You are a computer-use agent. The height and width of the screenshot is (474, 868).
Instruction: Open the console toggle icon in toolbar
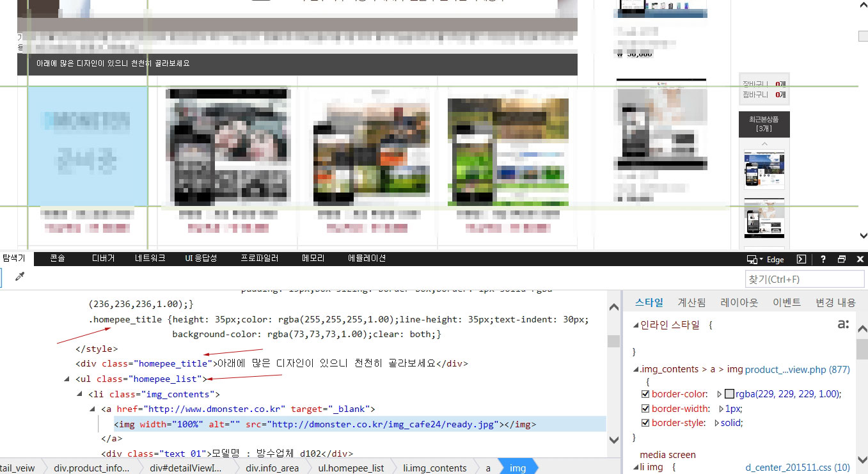coord(801,259)
